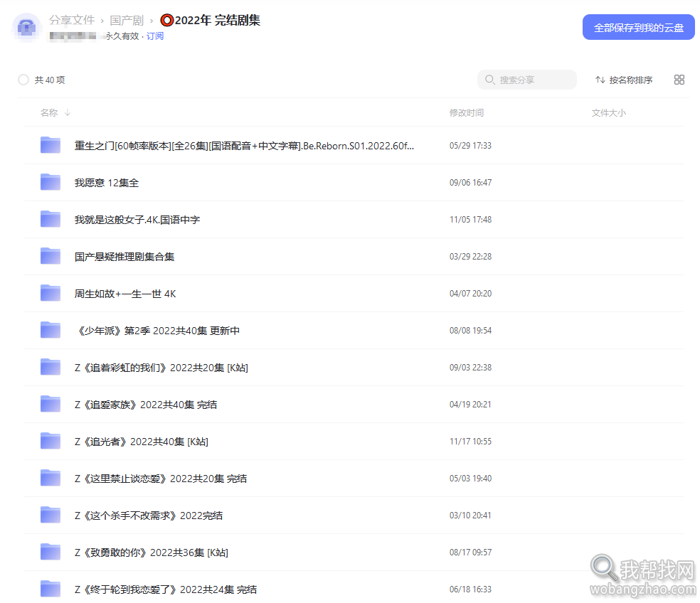The width and height of the screenshot is (700, 603).
Task: Click the 重生之门[60帧率版本] folder name
Action: 244,146
